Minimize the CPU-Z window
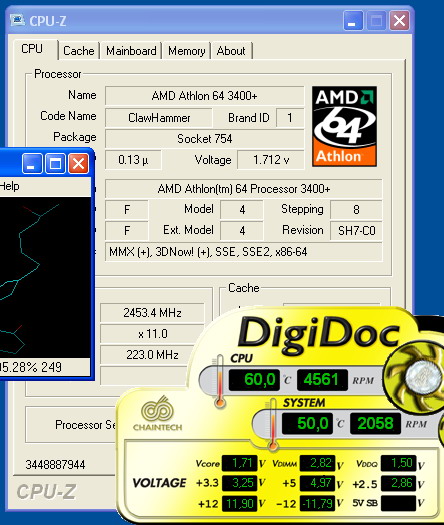 pos(353,21)
